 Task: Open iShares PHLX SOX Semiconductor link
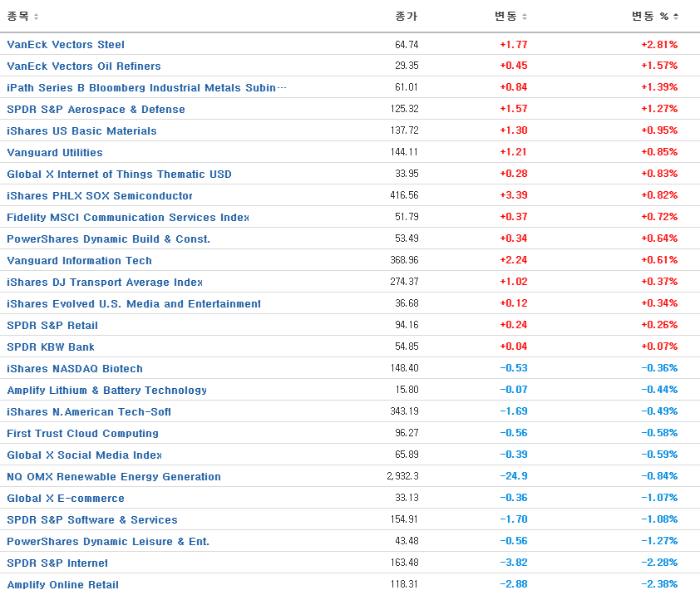[x=100, y=196]
